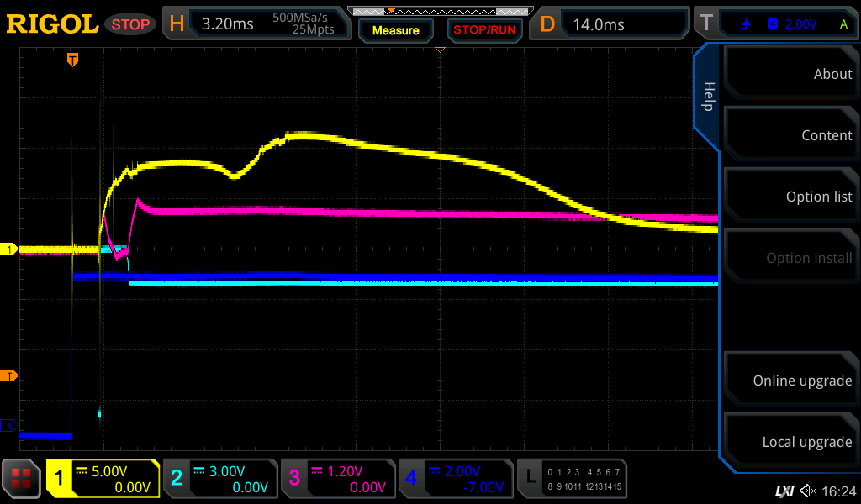Open the horizontal timebase 3.20ms setting
This screenshot has width=861, height=504.
click(256, 24)
